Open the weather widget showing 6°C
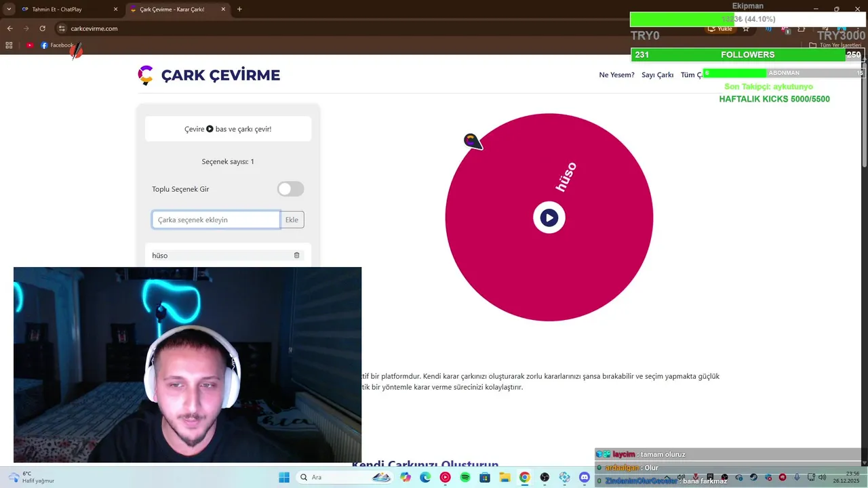 point(33,477)
